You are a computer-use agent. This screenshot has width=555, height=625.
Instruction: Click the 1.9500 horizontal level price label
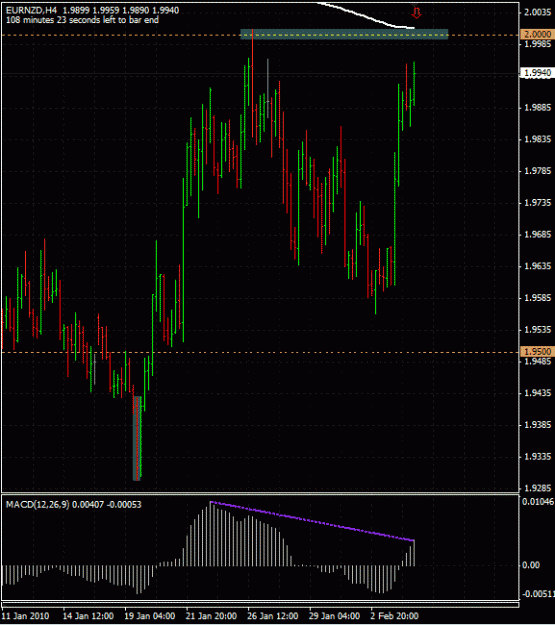[537, 352]
